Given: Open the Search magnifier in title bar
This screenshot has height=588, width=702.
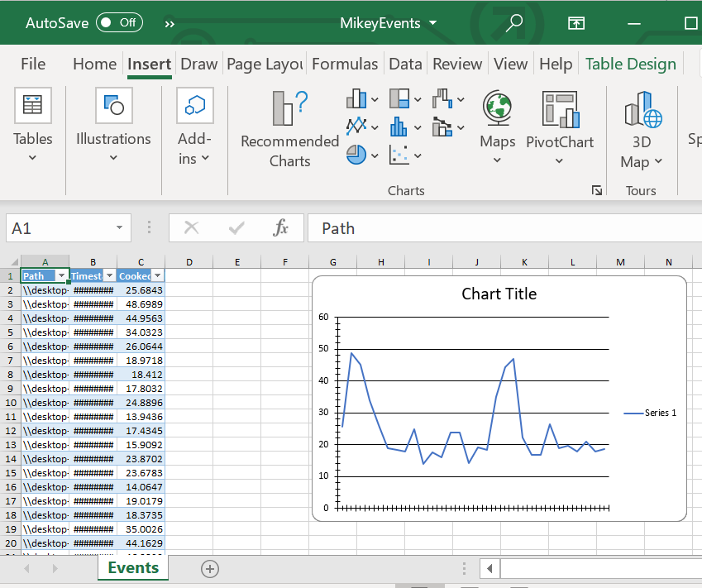Looking at the screenshot, I should 513,22.
